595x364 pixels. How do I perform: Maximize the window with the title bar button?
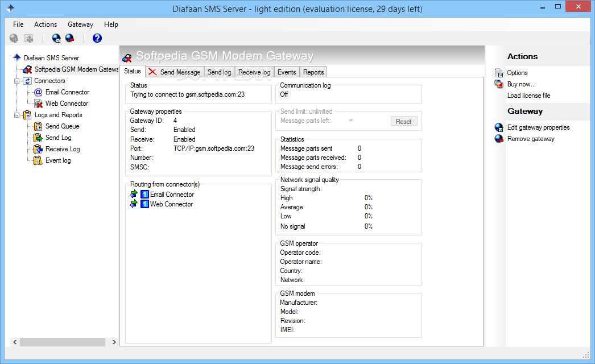point(558,6)
